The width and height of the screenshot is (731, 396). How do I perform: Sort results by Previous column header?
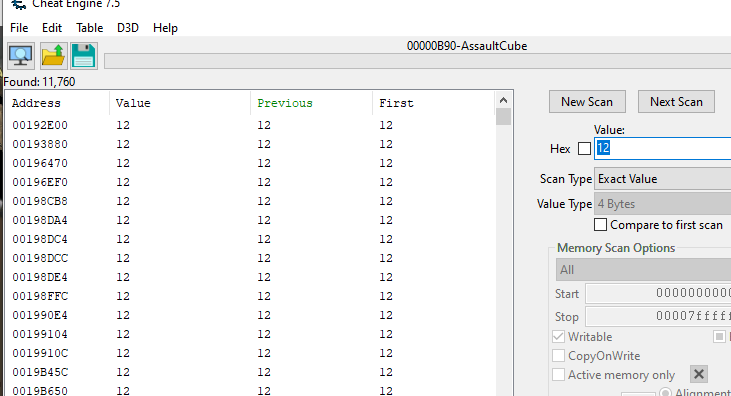pyautogui.click(x=311, y=103)
